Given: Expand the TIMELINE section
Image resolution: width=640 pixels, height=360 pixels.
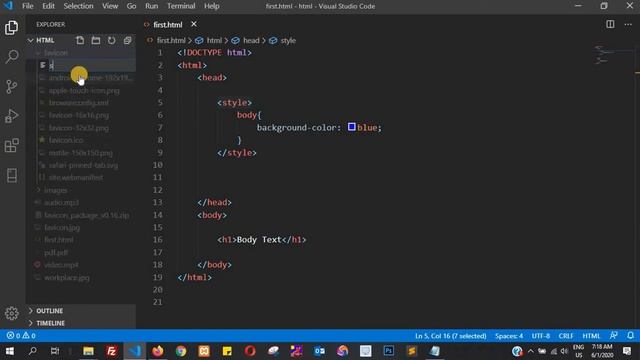Looking at the screenshot, I should (50, 323).
